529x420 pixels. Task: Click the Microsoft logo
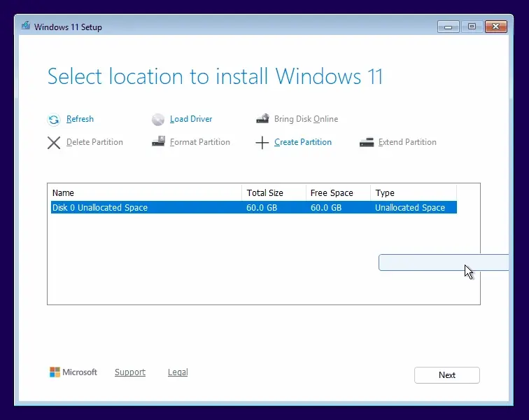tap(73, 372)
